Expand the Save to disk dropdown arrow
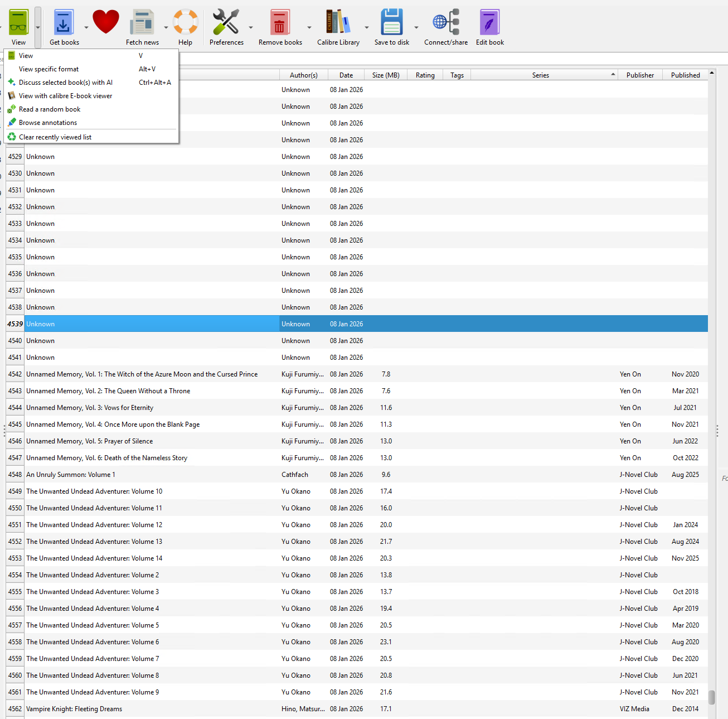 (x=416, y=27)
